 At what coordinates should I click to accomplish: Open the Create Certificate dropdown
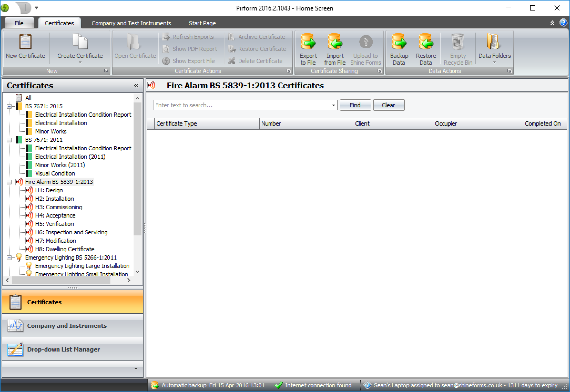coord(80,62)
